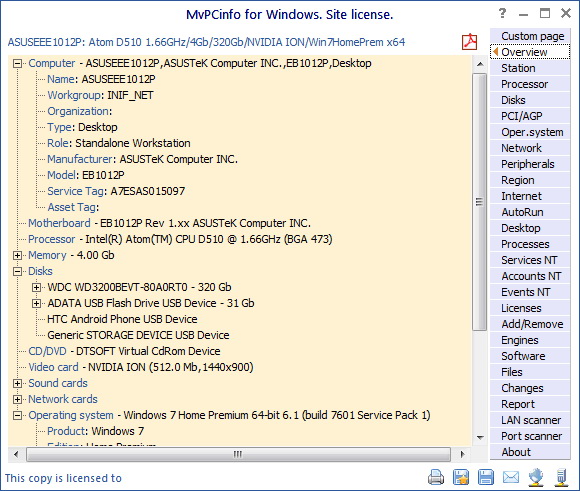Click the horizontal scrollbar right arrow
580x491 pixels.
pos(462,454)
